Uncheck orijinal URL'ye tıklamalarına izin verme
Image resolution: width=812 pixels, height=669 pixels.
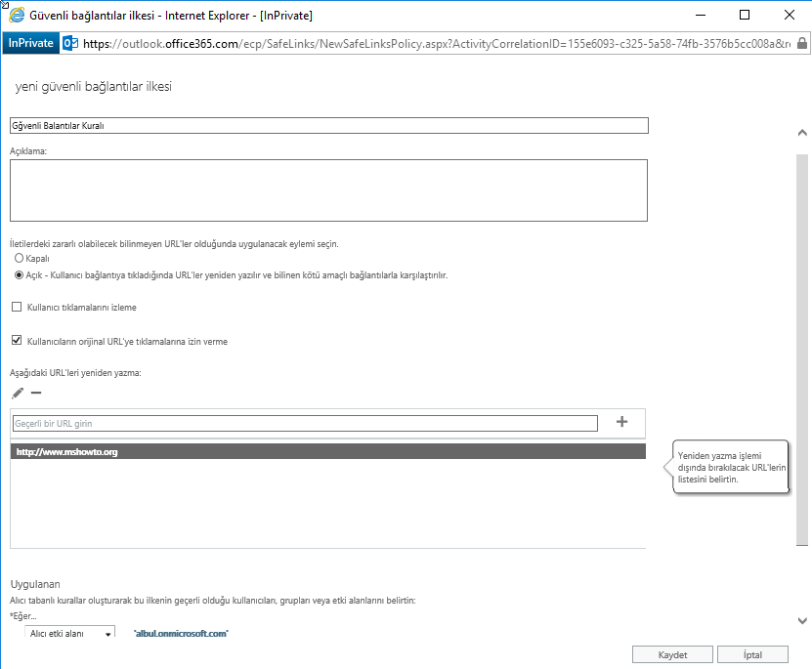[x=17, y=341]
